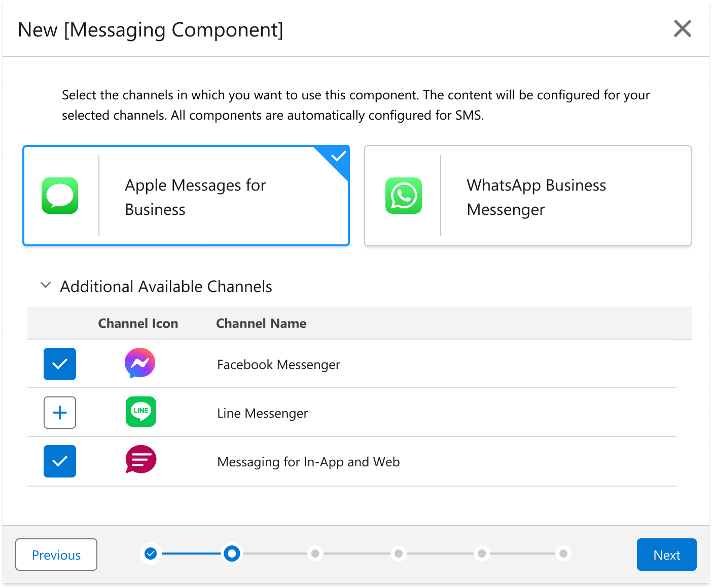Select the WhatsApp Business Messenger card
The width and height of the screenshot is (712, 588).
click(x=528, y=196)
